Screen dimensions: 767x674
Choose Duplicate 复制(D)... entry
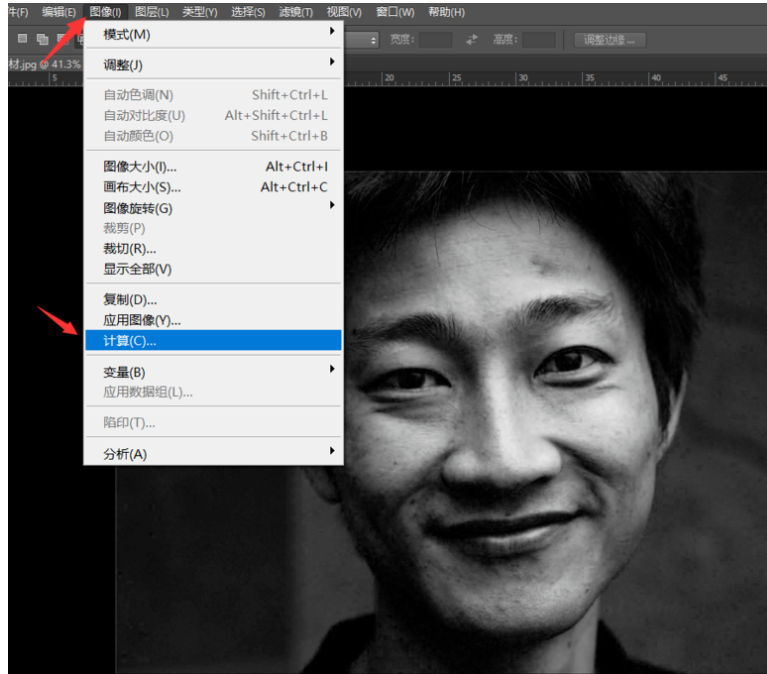click(213, 299)
